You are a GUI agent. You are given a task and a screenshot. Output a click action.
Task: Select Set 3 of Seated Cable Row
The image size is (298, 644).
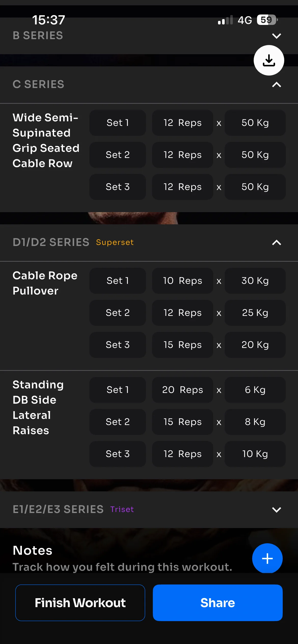tap(118, 187)
